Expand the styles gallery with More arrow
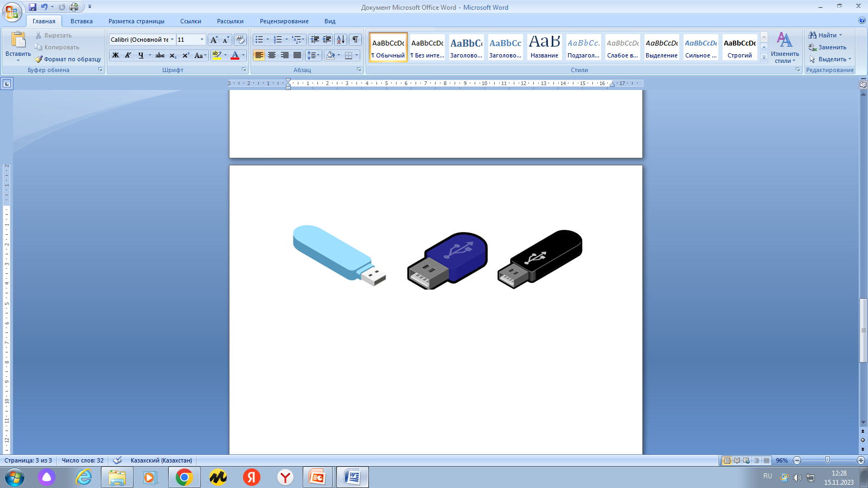868x488 pixels. tap(764, 58)
